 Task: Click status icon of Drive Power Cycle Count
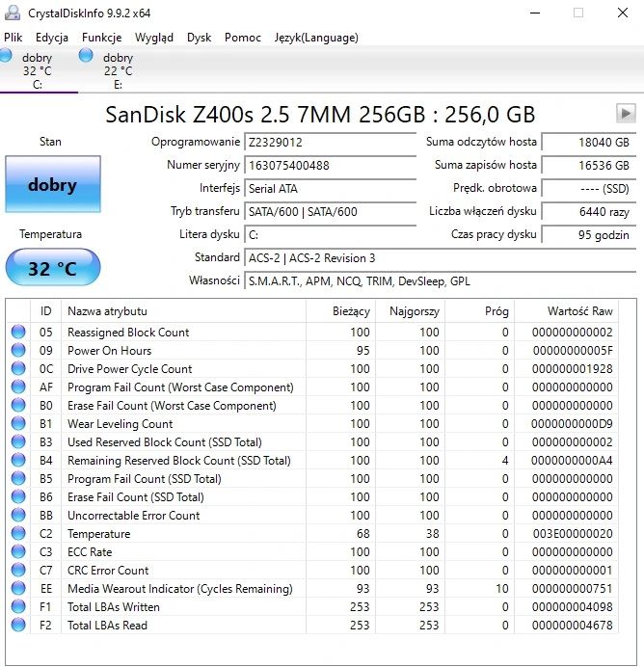click(18, 368)
